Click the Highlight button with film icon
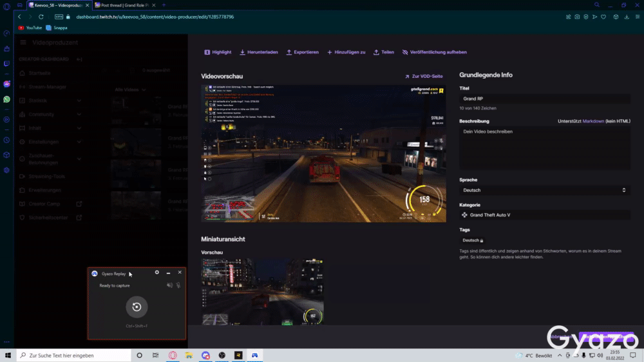The width and height of the screenshot is (644, 362). pyautogui.click(x=218, y=52)
